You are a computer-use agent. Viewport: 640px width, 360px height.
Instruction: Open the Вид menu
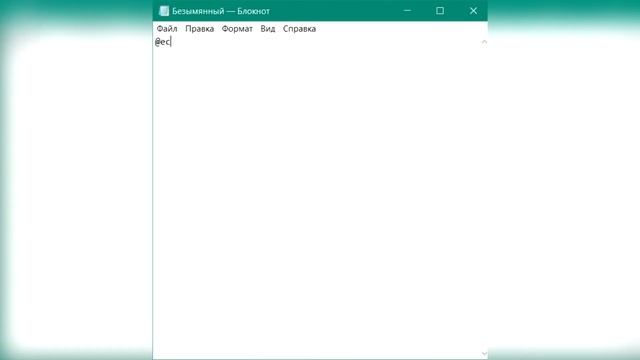[x=268, y=29]
